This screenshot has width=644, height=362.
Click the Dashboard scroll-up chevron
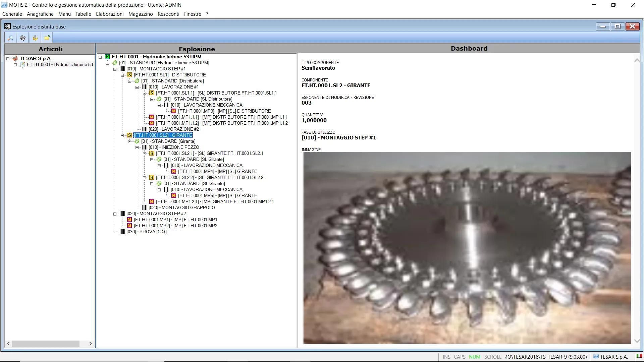(637, 60)
